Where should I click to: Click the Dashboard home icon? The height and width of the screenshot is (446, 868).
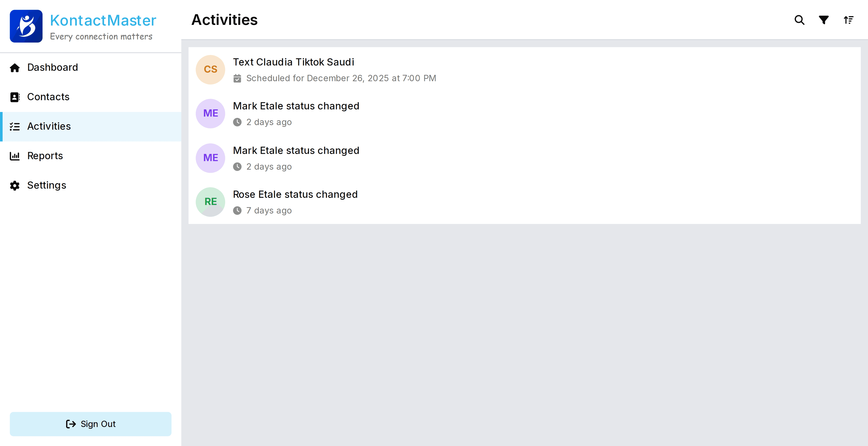(14, 68)
